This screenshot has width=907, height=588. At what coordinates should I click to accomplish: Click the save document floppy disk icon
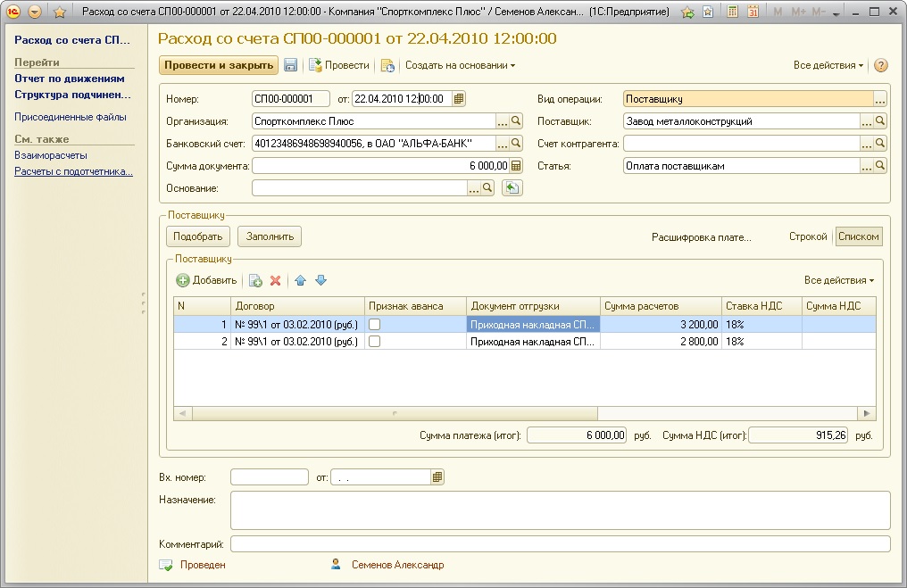[291, 65]
